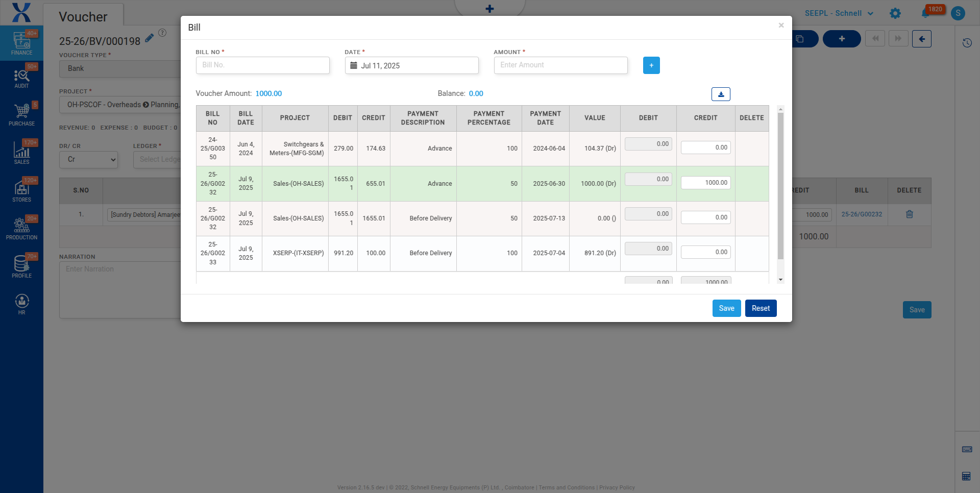Save the bill in the dialog
This screenshot has height=493, width=980.
pyautogui.click(x=726, y=308)
